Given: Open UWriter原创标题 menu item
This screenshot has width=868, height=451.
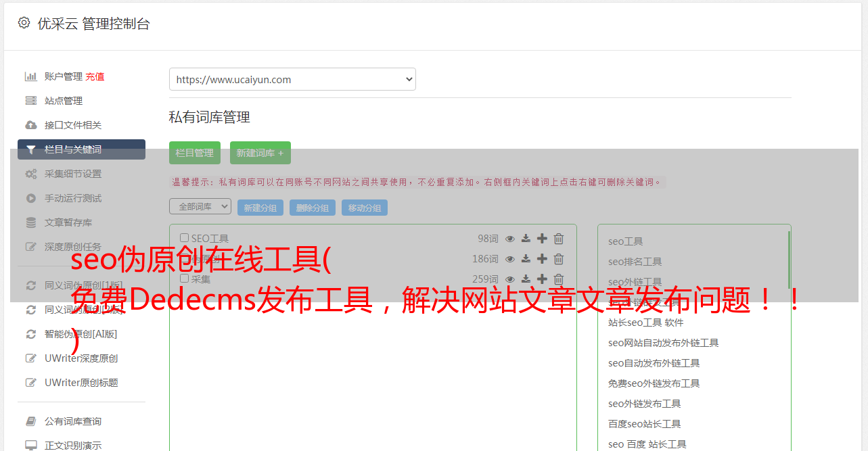Looking at the screenshot, I should (81, 383).
